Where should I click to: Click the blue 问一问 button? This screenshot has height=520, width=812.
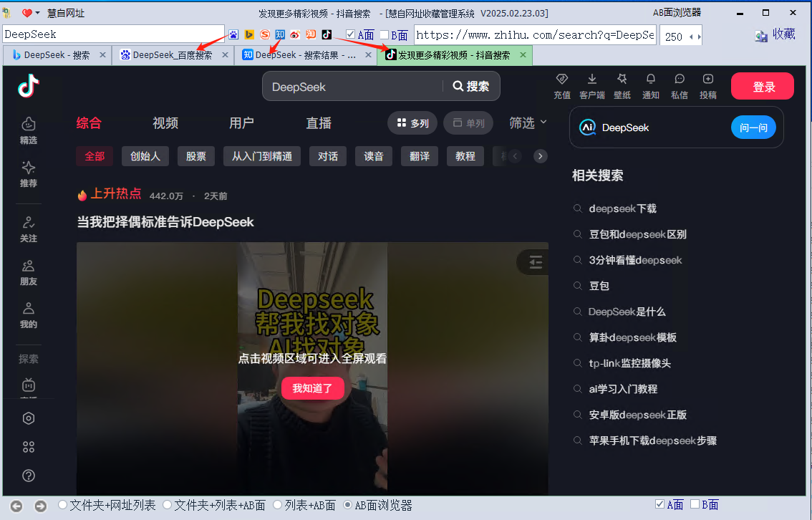[753, 127]
